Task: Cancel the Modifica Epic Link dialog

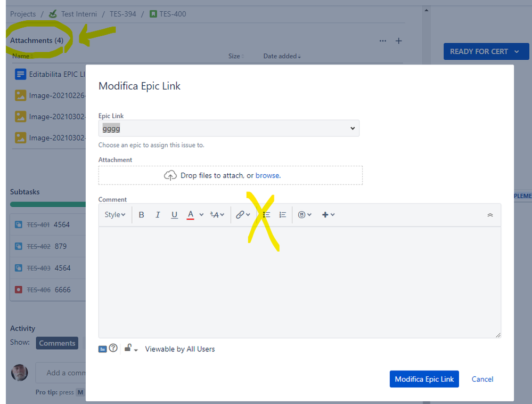Action: coord(482,379)
